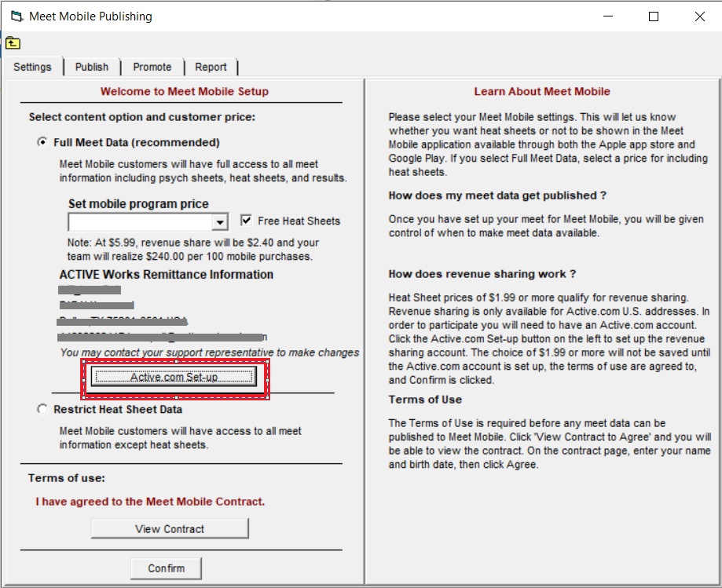Click the Meet Mobile Publishing title bar icon
Screen dimensions: 722x588
coord(16,16)
